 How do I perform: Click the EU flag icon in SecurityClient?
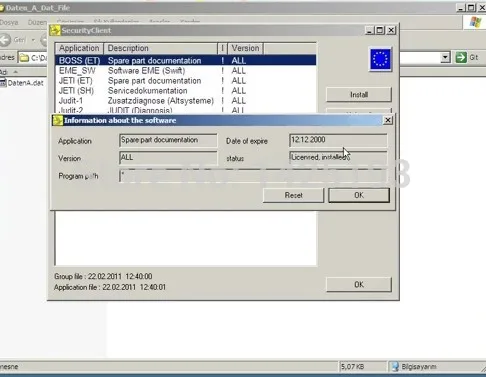(x=380, y=59)
